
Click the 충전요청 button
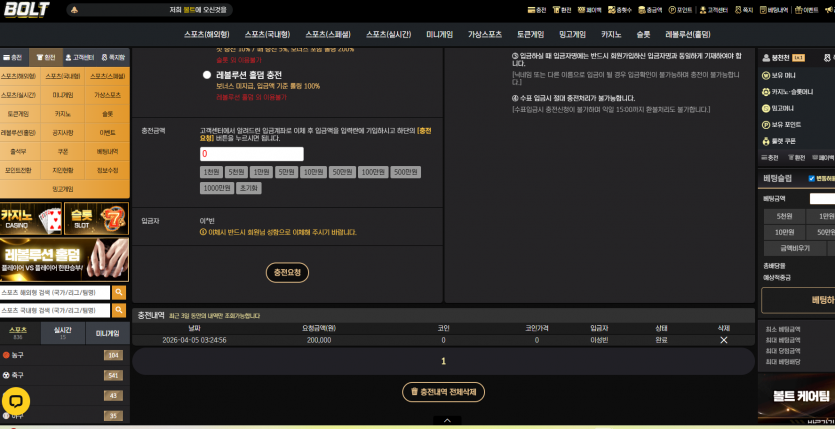287,273
